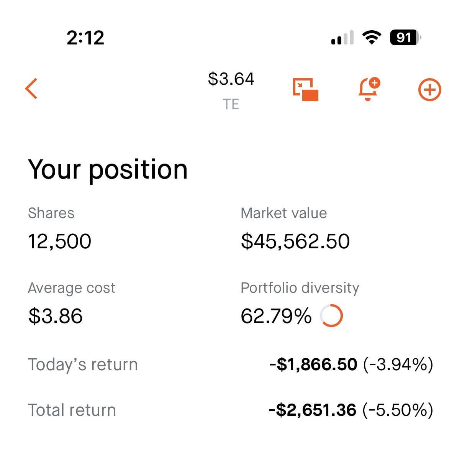The width and height of the screenshot is (462, 476).
Task: Tap the portfolio diversity ring chart
Action: [x=331, y=316]
